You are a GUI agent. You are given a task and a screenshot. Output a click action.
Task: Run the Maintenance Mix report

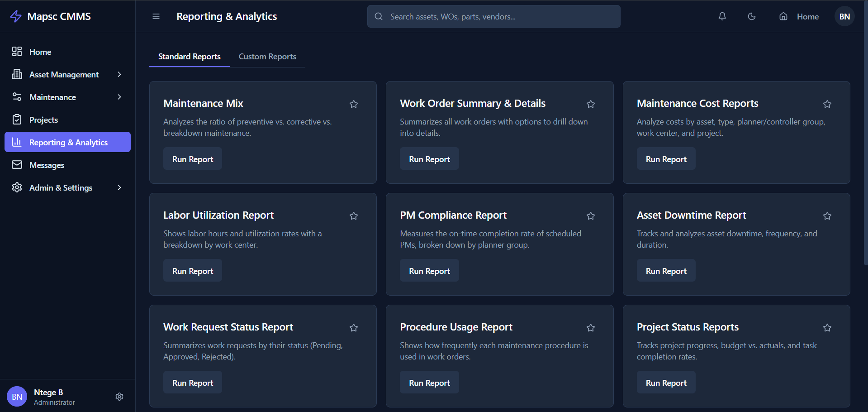[x=193, y=159]
